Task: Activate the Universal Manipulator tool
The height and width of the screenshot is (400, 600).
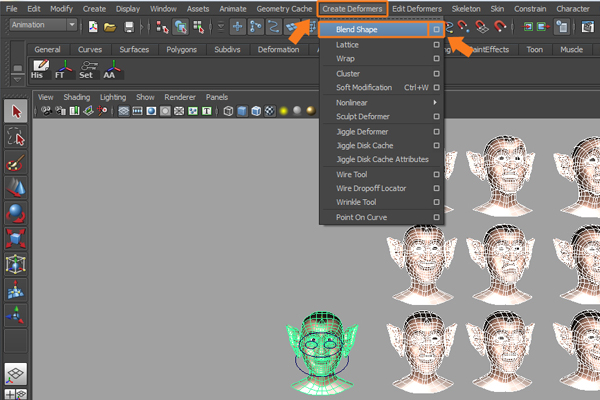Action: coord(16,264)
